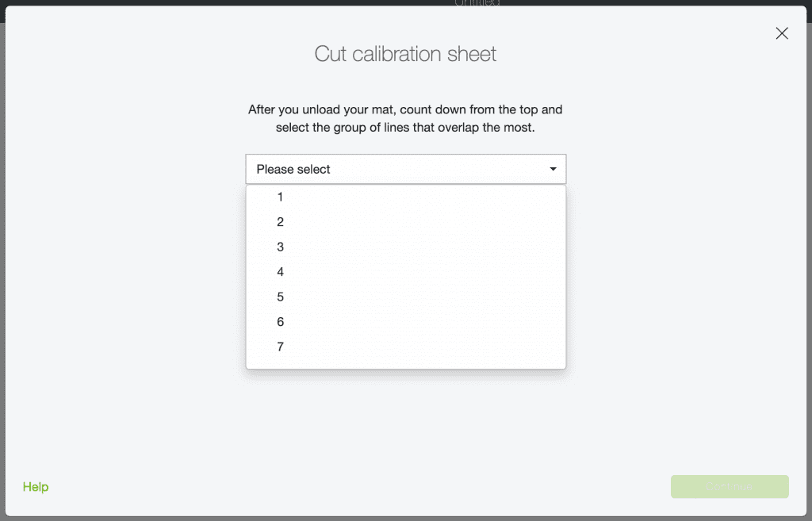Viewport: 812px width, 521px height.
Task: Click the 'After you unload your mat' instruction line
Action: pyautogui.click(x=405, y=109)
